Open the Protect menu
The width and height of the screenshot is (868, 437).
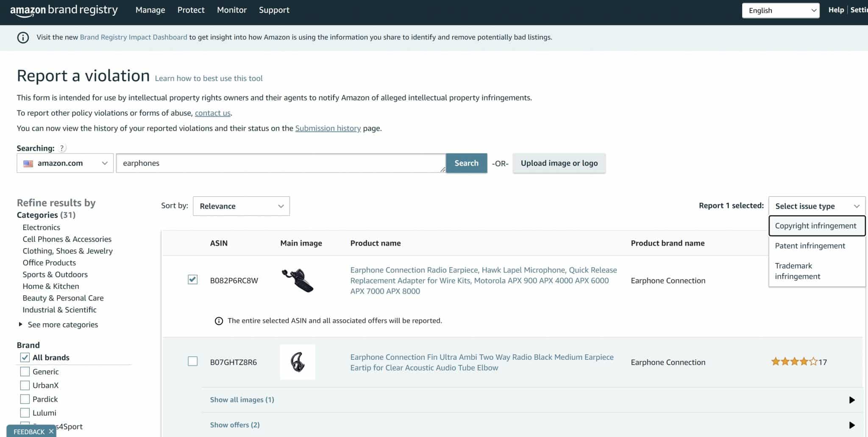click(x=191, y=10)
